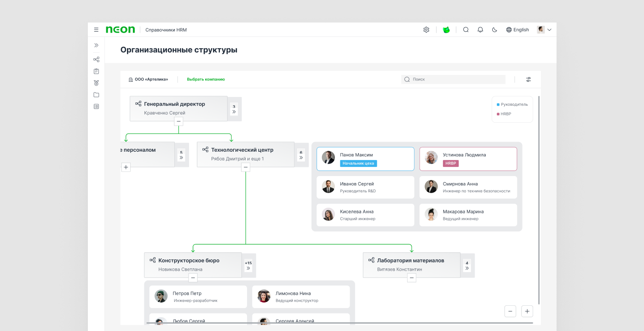Screen dimensions: 644x331
Task: Click the medal icon in sidebar
Action: point(96,83)
